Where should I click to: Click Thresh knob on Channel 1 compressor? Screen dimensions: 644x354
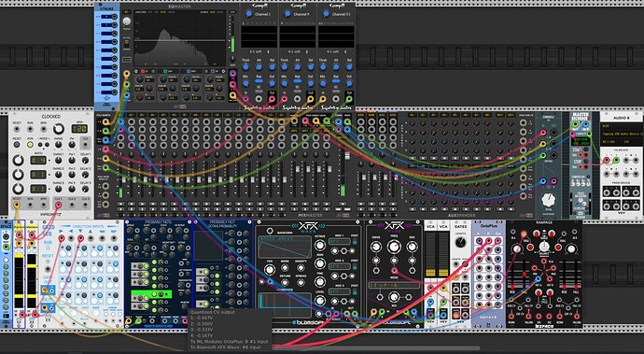tap(245, 66)
